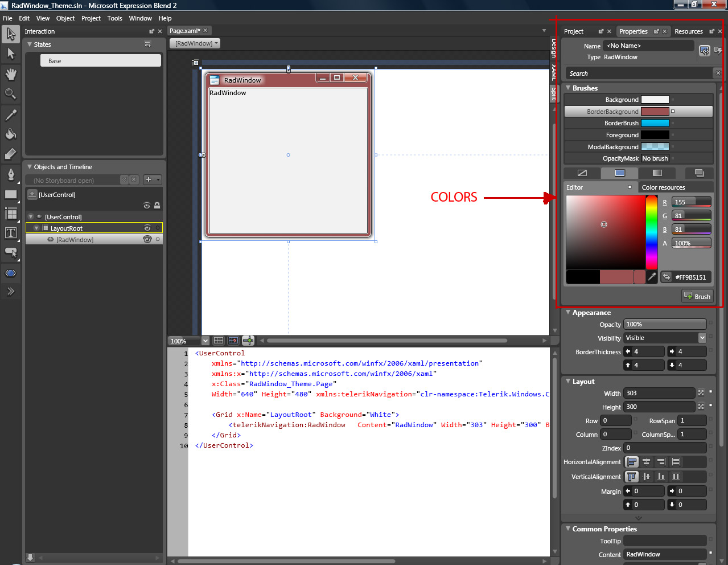The image size is (728, 565).
Task: Switch to the Resources tab
Action: click(688, 31)
